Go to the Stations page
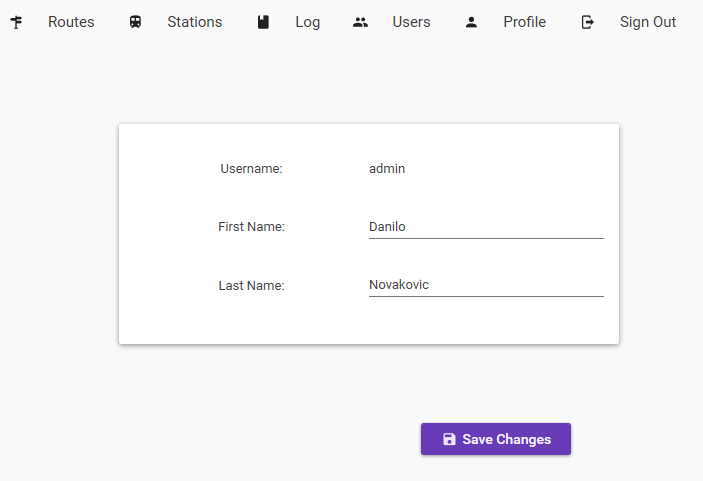 [195, 22]
